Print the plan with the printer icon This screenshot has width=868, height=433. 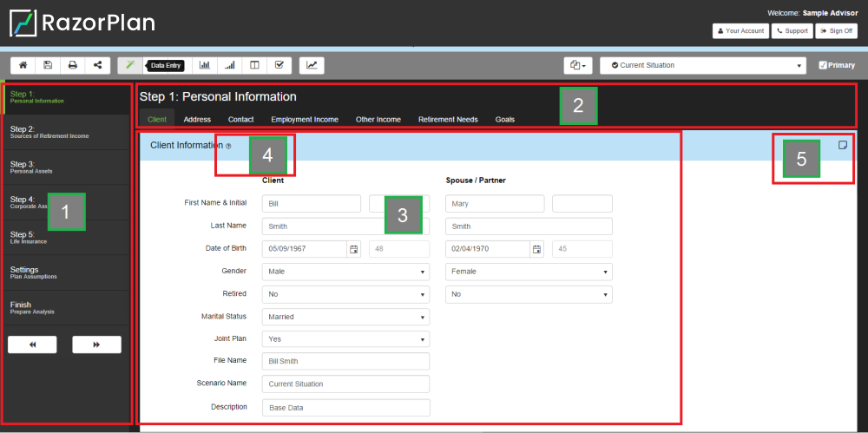pos(72,65)
